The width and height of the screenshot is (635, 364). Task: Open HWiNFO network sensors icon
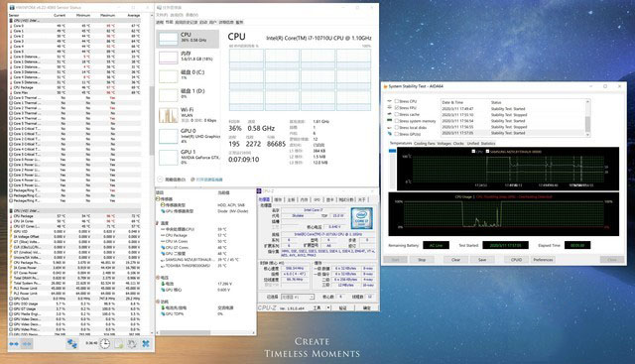72,344
